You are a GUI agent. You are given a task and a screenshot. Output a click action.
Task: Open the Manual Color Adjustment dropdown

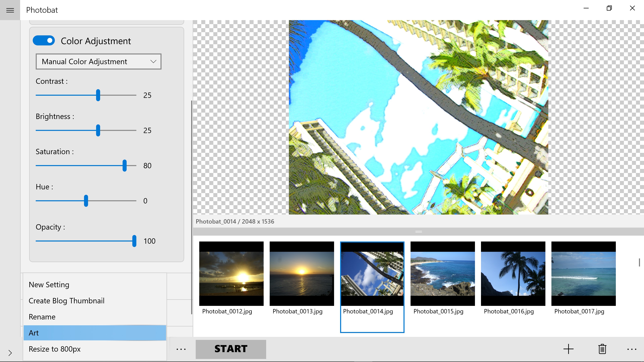pyautogui.click(x=98, y=62)
